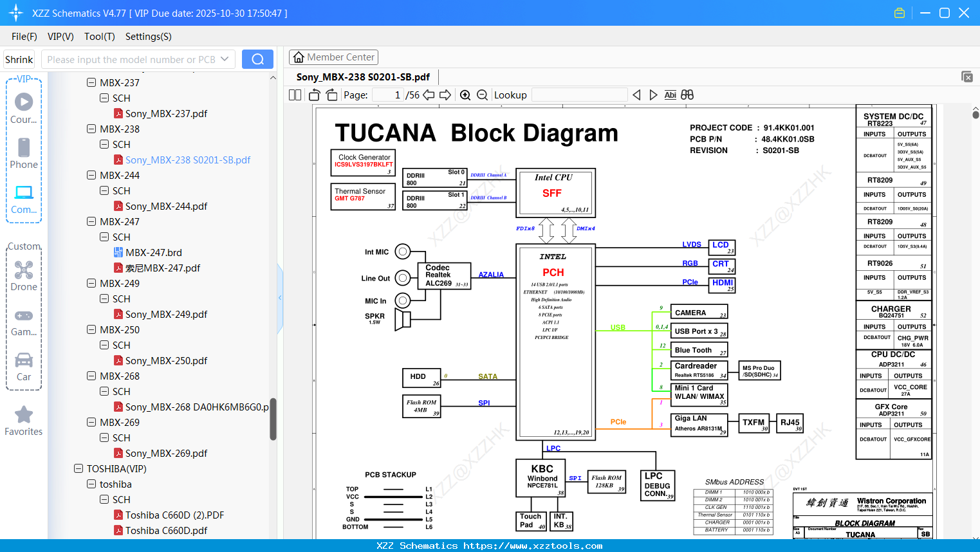
Task: Focus the Lookup text field
Action: pos(580,95)
